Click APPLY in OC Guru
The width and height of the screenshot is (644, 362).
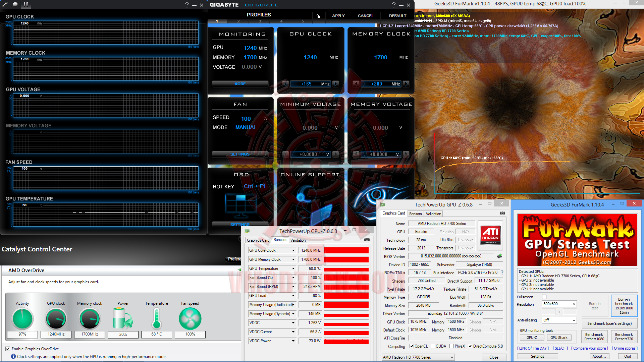coord(338,16)
